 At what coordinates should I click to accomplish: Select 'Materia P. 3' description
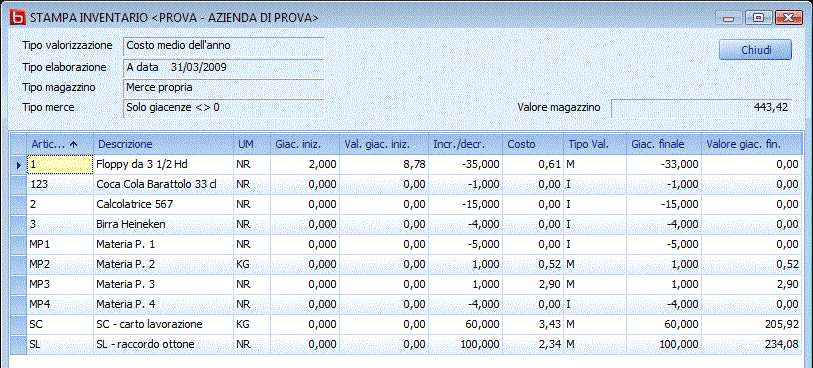pyautogui.click(x=163, y=285)
